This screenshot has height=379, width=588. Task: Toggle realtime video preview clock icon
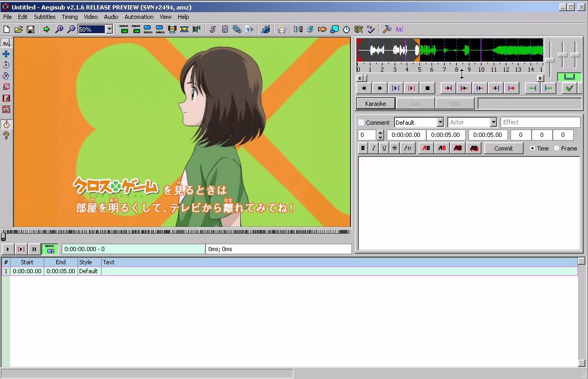click(6, 124)
